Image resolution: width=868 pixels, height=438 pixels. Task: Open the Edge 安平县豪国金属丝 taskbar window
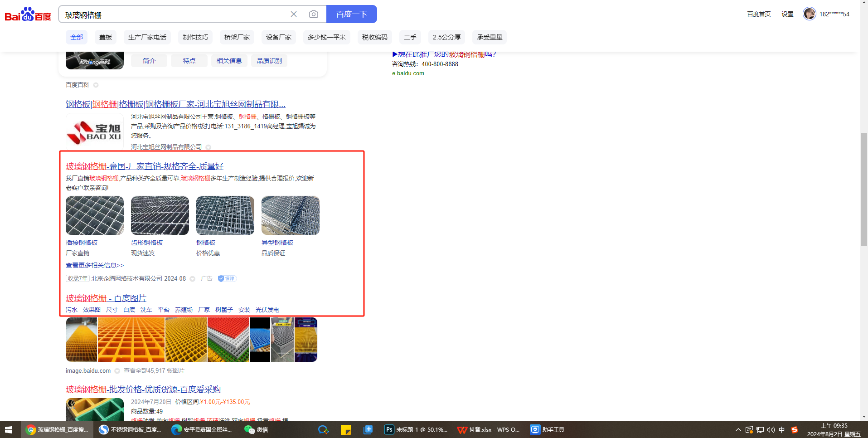(202, 429)
